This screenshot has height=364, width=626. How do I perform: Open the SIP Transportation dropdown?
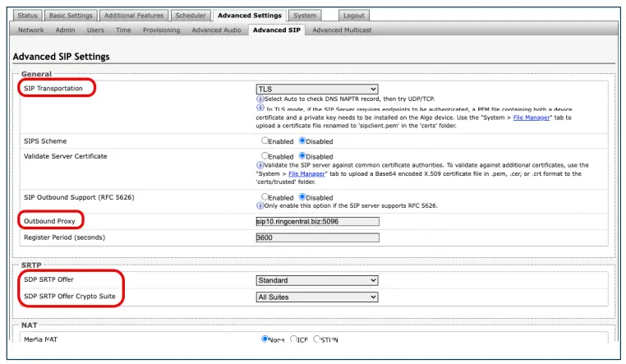click(317, 89)
